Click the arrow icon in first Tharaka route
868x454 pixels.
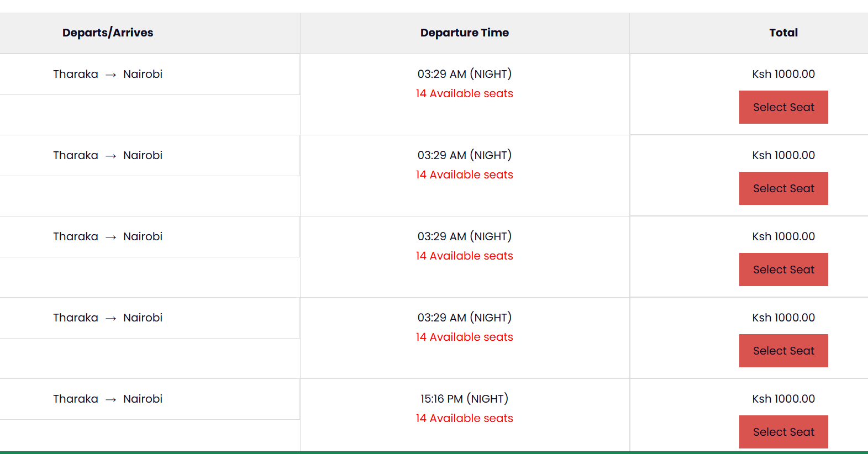click(x=111, y=75)
